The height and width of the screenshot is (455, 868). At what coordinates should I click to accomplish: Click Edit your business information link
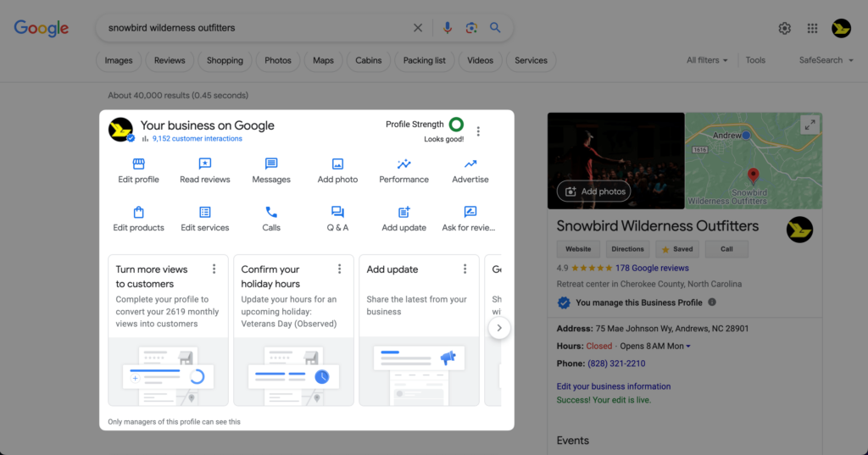pos(614,386)
